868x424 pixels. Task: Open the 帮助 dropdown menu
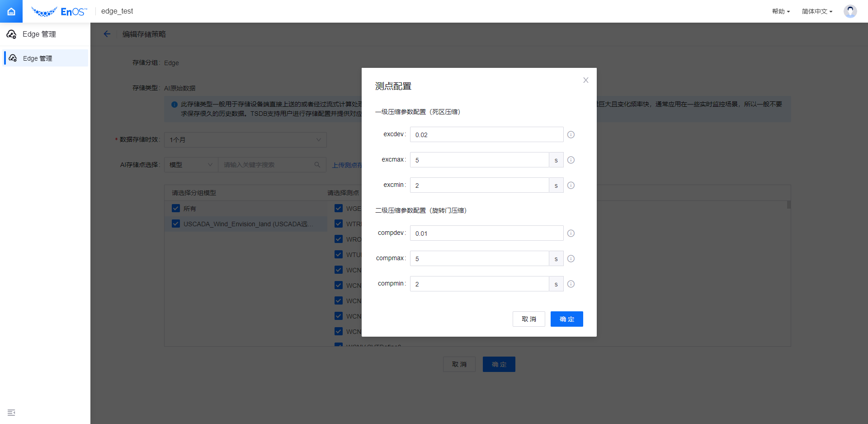pyautogui.click(x=781, y=11)
